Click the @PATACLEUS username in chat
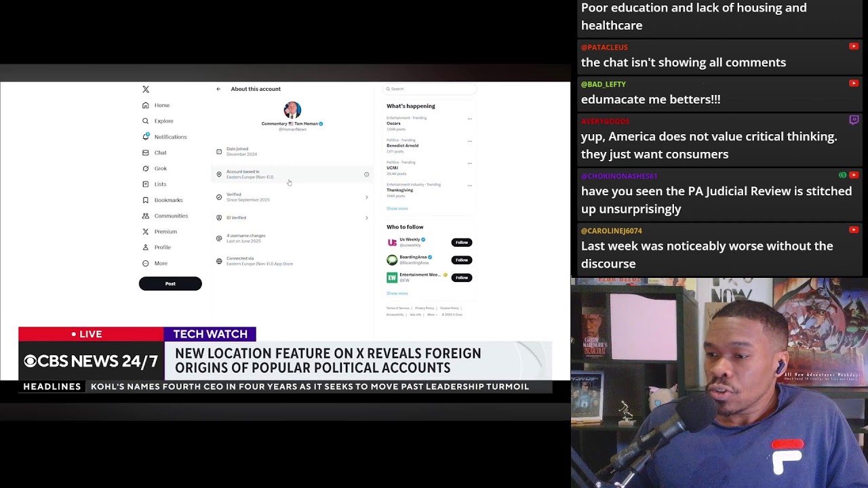 coord(604,47)
